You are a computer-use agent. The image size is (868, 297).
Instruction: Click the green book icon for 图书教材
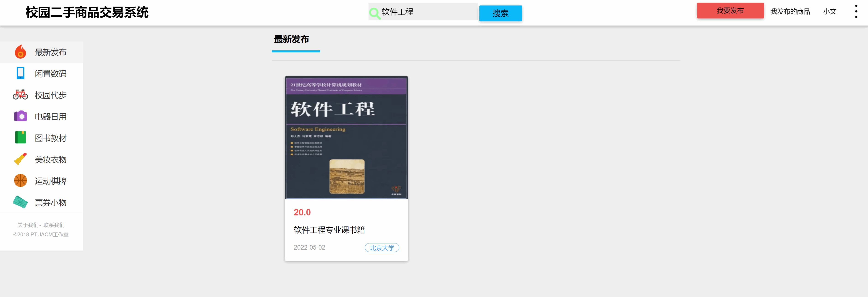(x=21, y=137)
